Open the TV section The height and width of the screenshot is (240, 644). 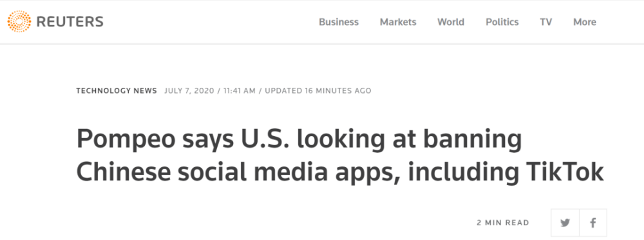(546, 22)
